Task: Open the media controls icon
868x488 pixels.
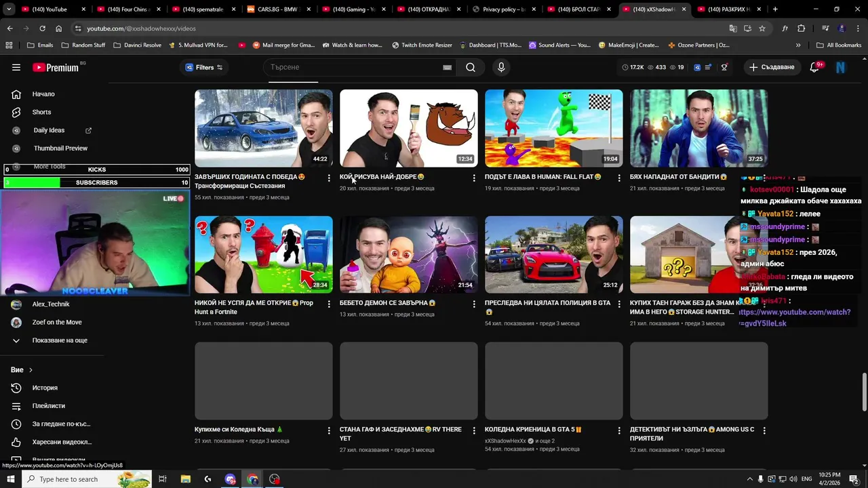Action: tap(825, 28)
